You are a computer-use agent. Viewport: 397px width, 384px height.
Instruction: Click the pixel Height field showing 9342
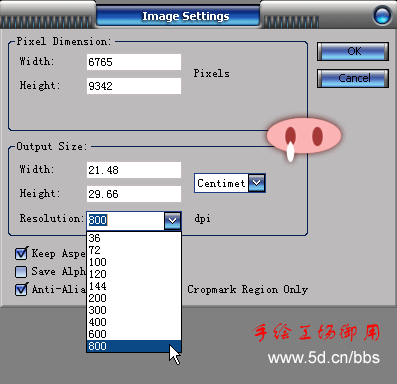(134, 86)
